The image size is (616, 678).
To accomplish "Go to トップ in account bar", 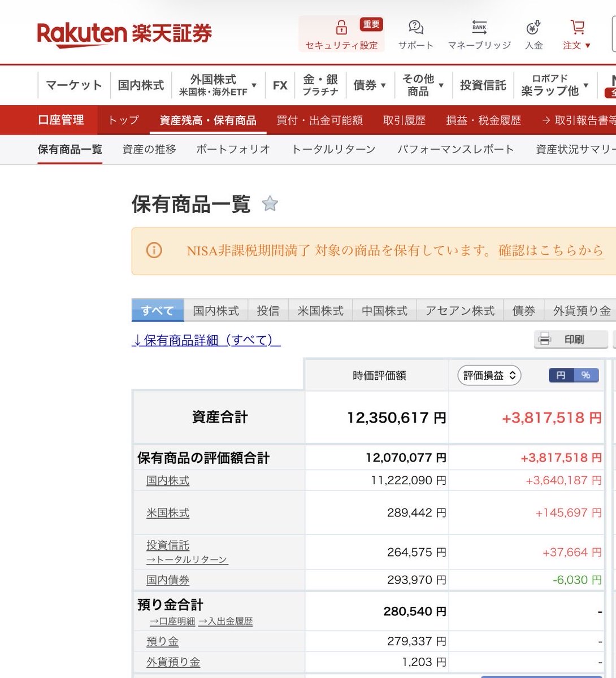I will tap(123, 120).
